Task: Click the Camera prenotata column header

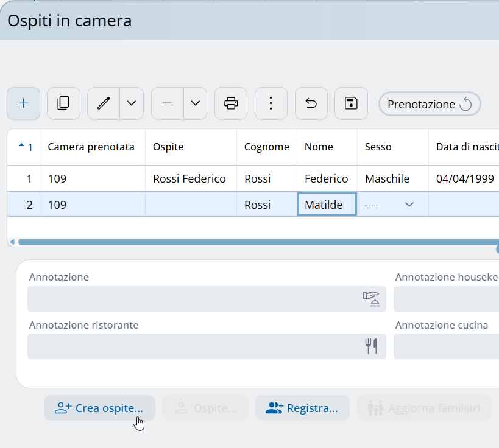Action: click(x=91, y=147)
